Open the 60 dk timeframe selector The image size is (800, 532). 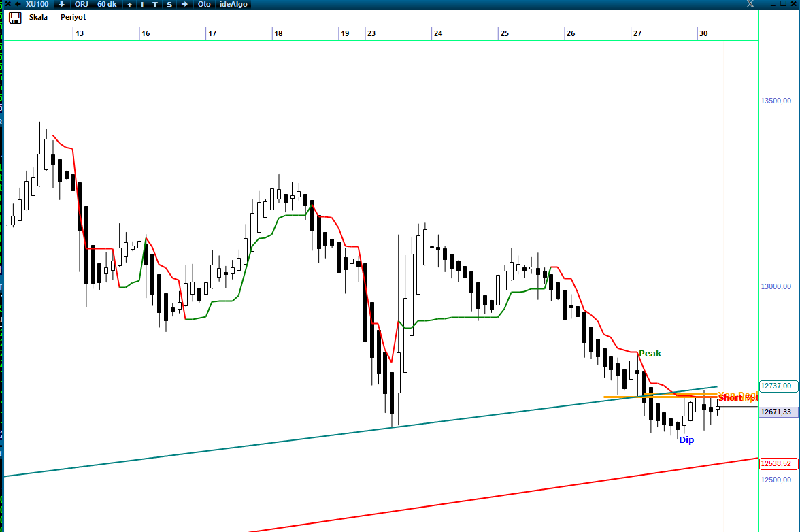pos(107,4)
